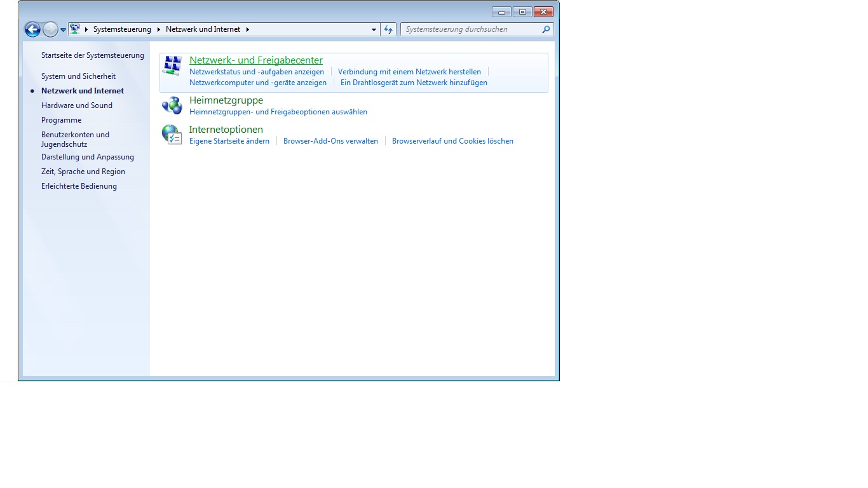Click Netzwerkstatus und -aufgaben anzeigen
Viewport: 868px width, 488px height.
[257, 72]
